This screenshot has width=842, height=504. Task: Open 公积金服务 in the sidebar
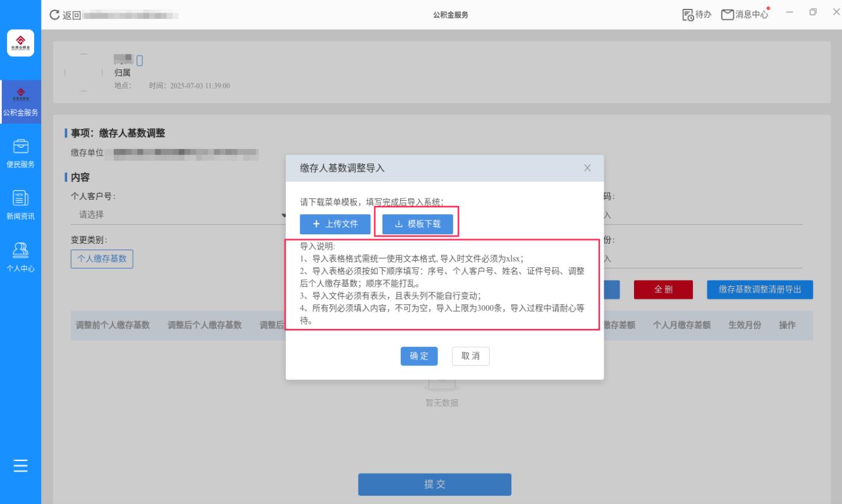click(20, 101)
